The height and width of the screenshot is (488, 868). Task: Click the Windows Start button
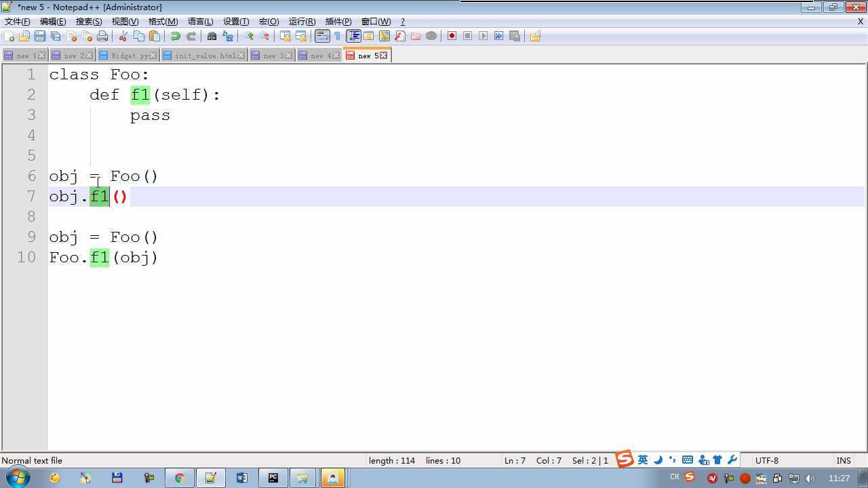point(17,477)
